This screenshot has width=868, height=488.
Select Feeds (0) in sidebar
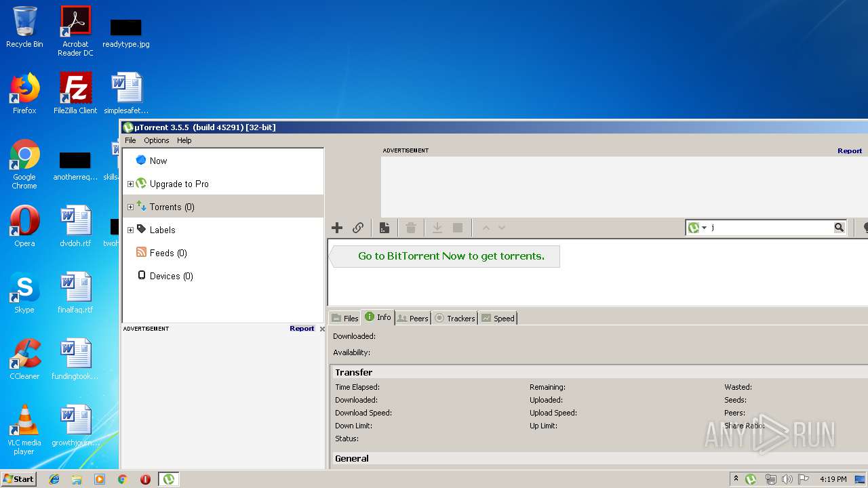(x=168, y=253)
